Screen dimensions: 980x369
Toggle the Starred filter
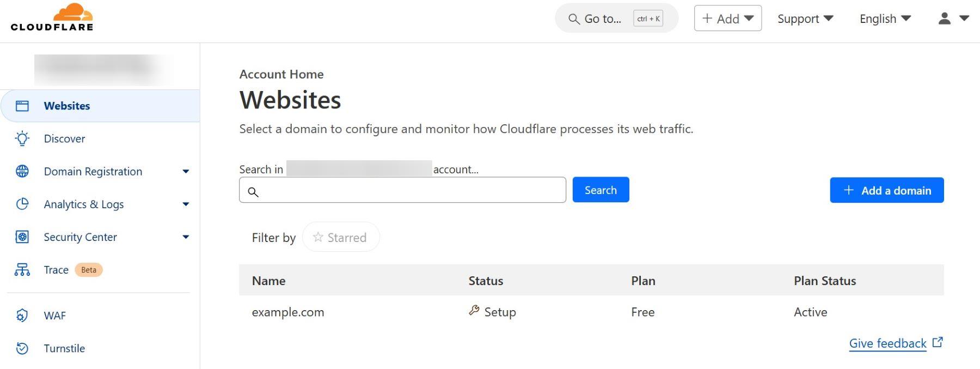(341, 237)
